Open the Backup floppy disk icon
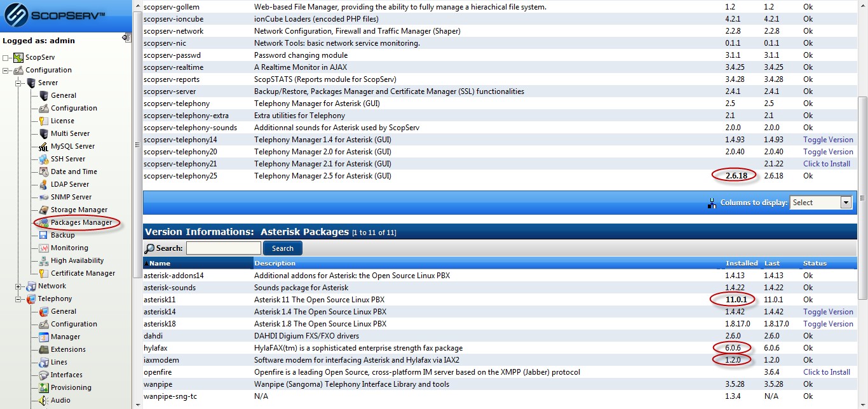This screenshot has height=409, width=868. coord(44,236)
